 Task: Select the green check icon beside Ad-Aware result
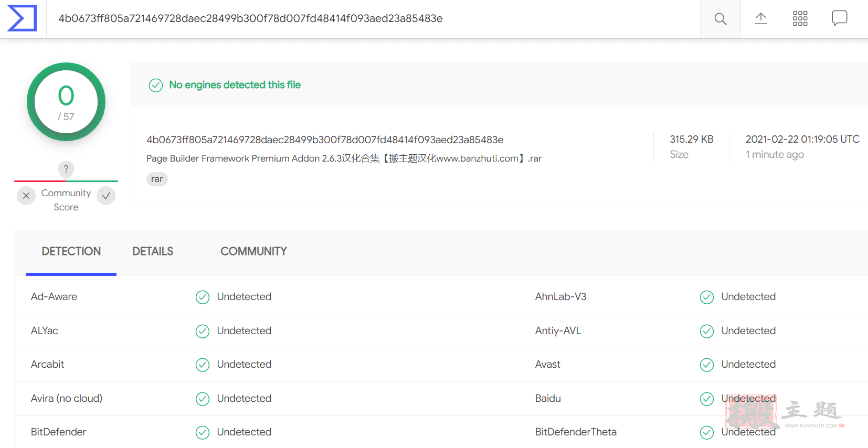coord(203,297)
